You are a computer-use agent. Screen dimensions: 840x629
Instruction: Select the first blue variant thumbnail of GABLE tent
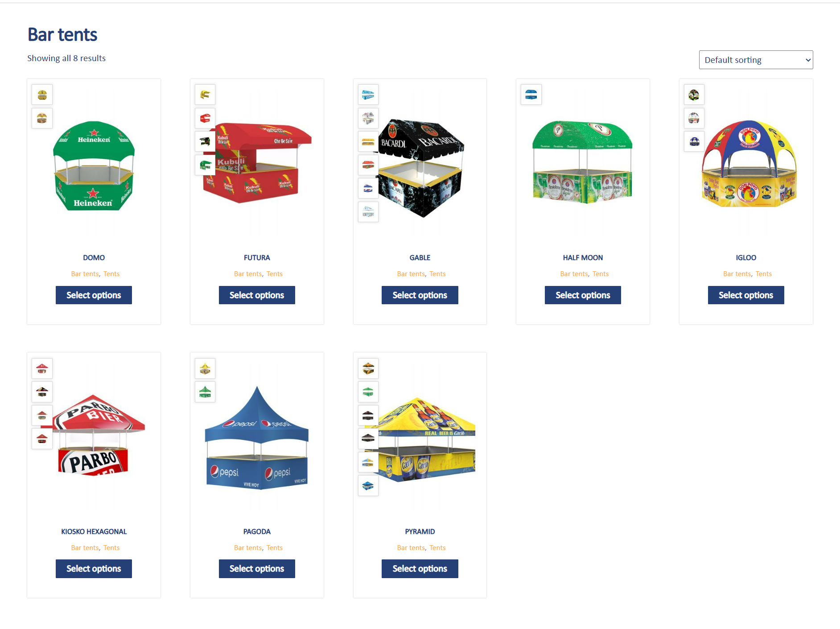pos(368,95)
